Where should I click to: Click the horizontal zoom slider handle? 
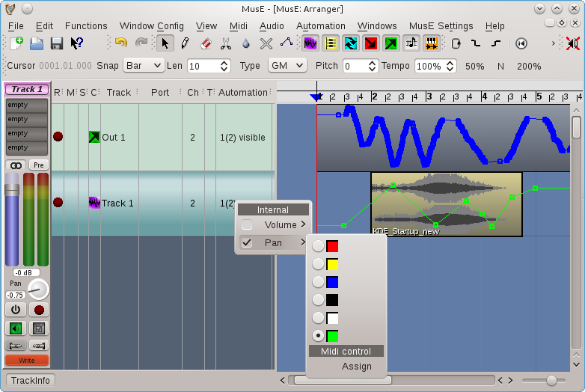click(551, 381)
